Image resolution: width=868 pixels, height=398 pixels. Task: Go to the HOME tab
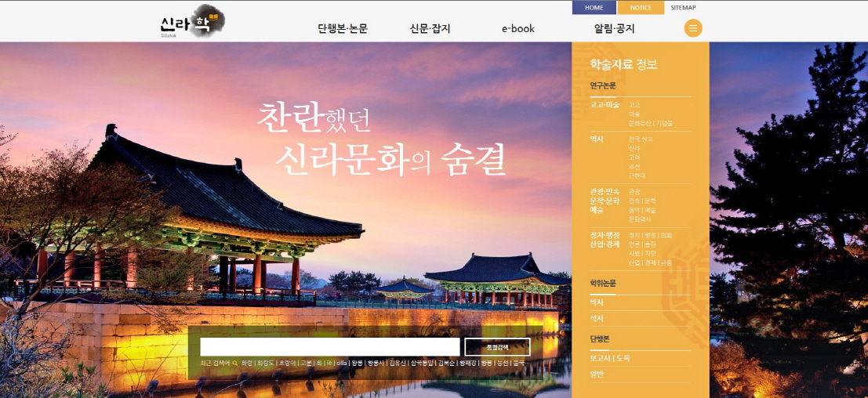(x=594, y=8)
